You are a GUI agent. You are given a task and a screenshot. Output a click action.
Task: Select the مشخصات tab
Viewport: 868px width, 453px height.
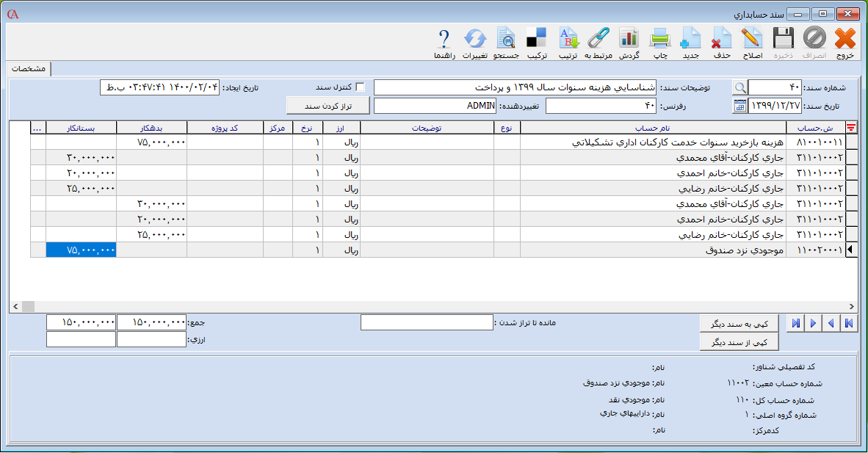[29, 68]
